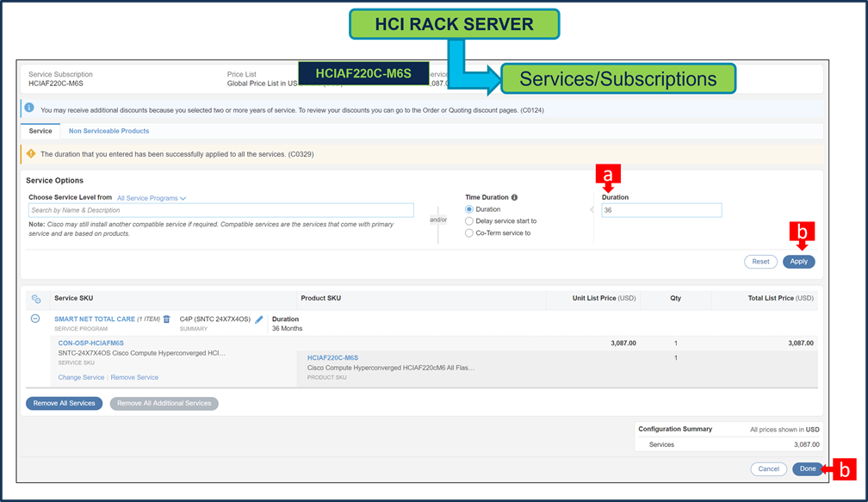868x502 pixels.
Task: Click the Reset button
Action: 760,261
